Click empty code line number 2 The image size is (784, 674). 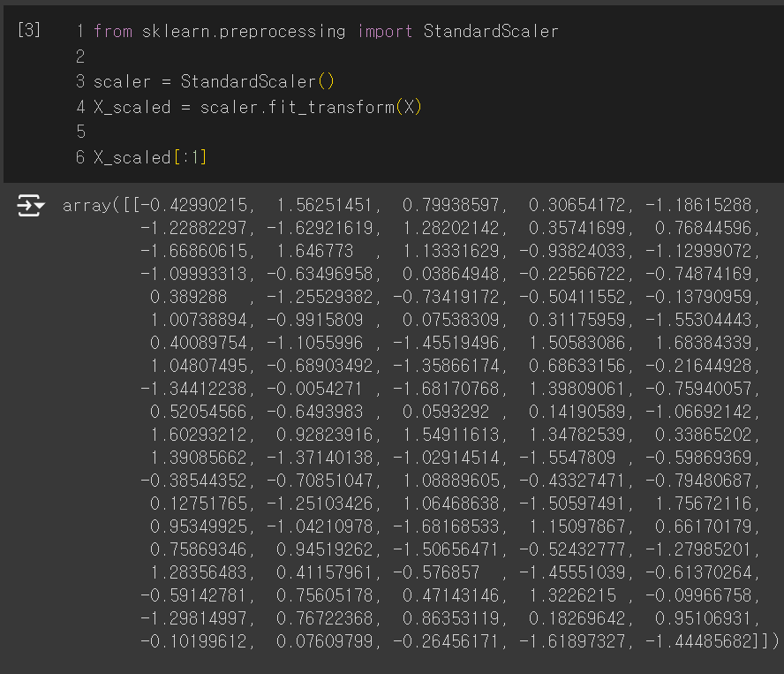coord(80,57)
